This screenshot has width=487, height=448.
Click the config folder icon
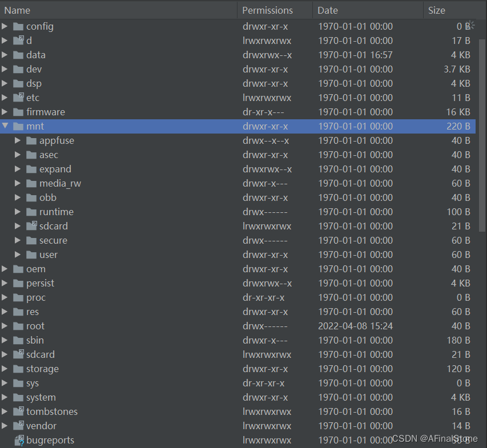click(18, 26)
